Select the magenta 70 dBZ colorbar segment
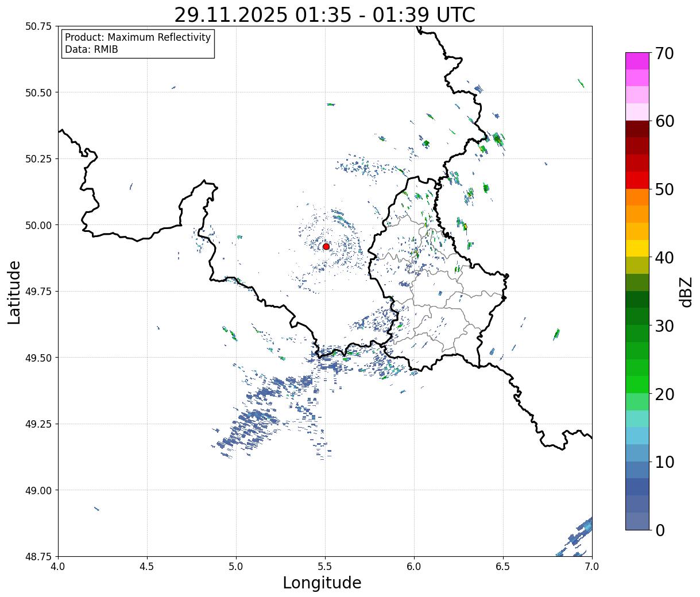The height and width of the screenshot is (597, 700). [637, 61]
